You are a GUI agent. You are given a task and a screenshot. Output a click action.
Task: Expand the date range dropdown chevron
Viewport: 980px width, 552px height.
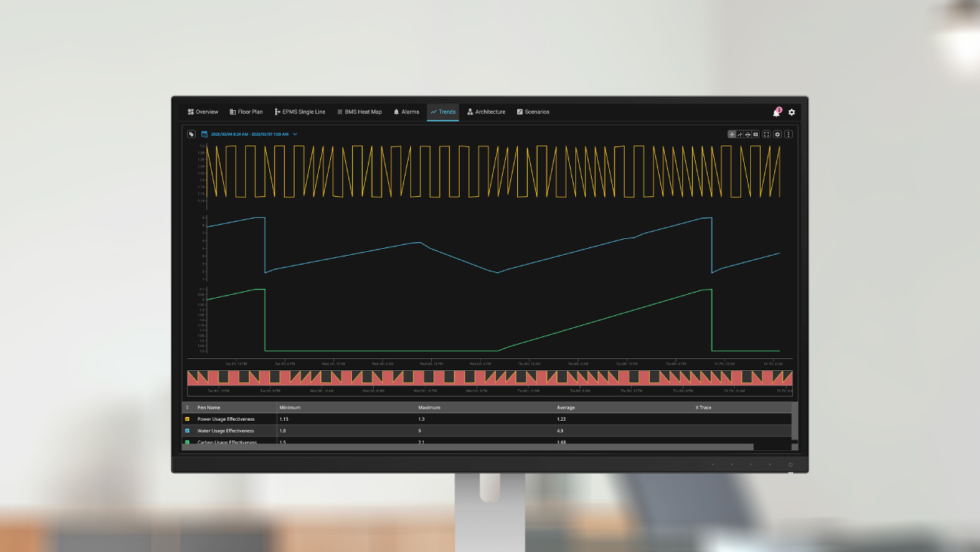tap(295, 134)
